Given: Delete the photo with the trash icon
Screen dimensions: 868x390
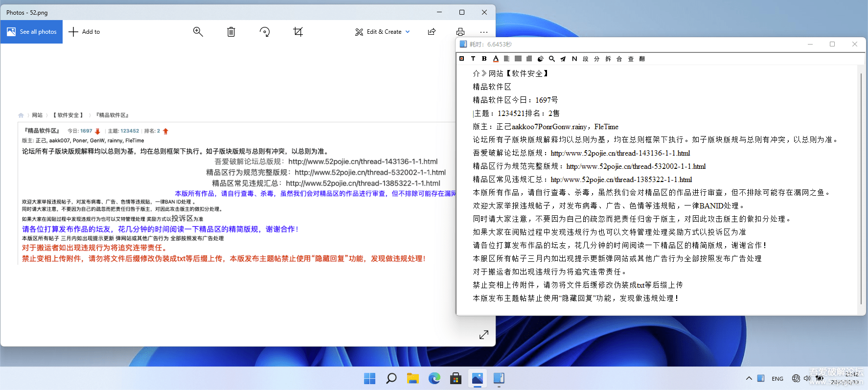Looking at the screenshot, I should click(231, 32).
